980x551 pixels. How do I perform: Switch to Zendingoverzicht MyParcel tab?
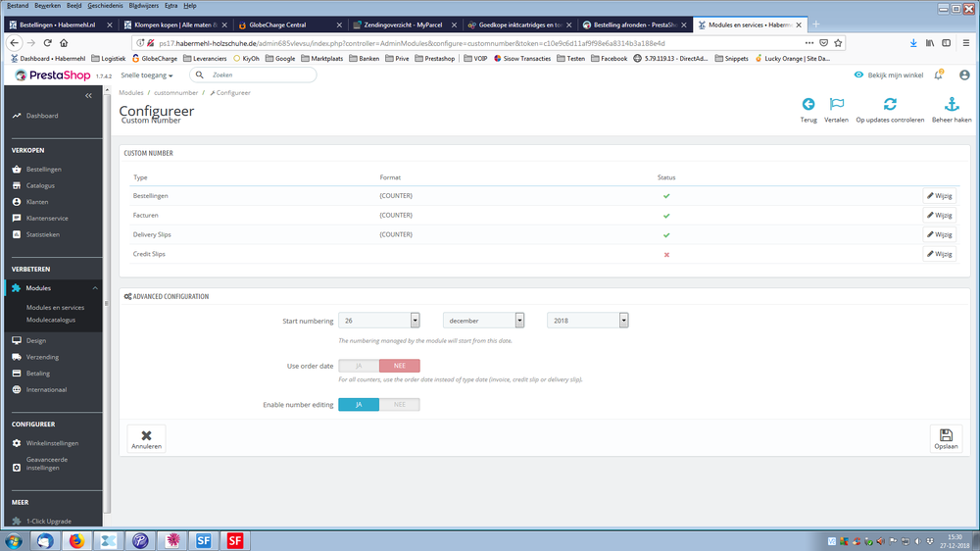coord(405,25)
